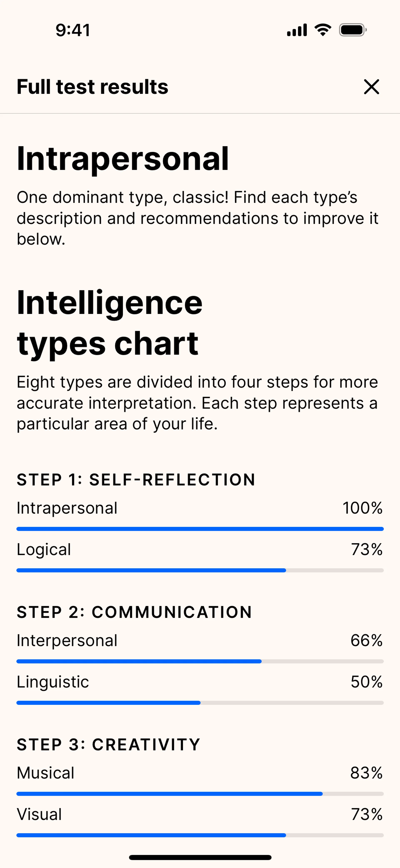Tap the cellular signal bars icon
The height and width of the screenshot is (868, 400).
(297, 30)
